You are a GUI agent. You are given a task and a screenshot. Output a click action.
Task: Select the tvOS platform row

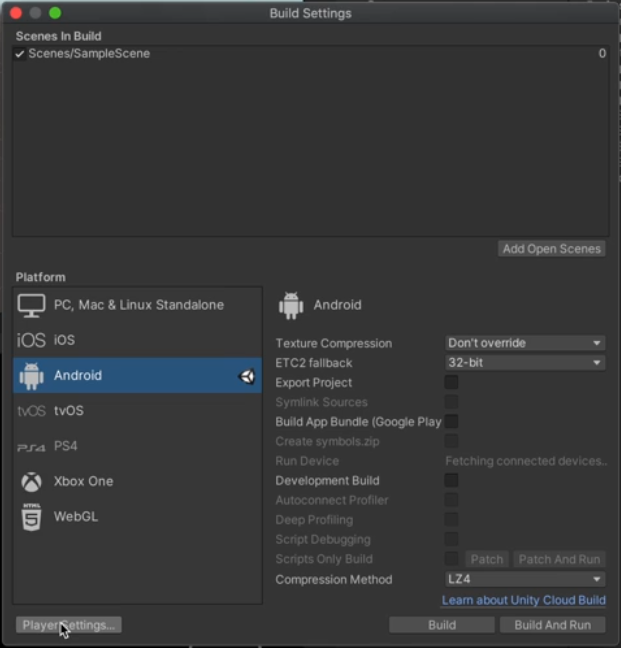138,411
